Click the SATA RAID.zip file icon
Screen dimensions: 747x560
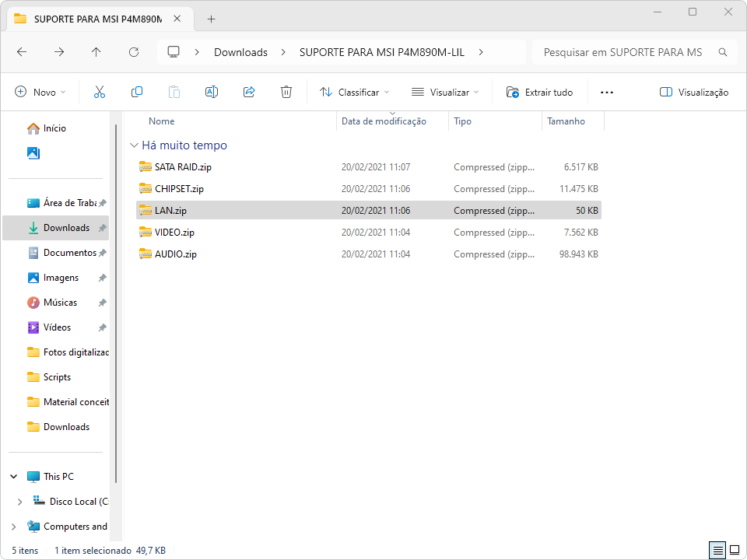[146, 166]
